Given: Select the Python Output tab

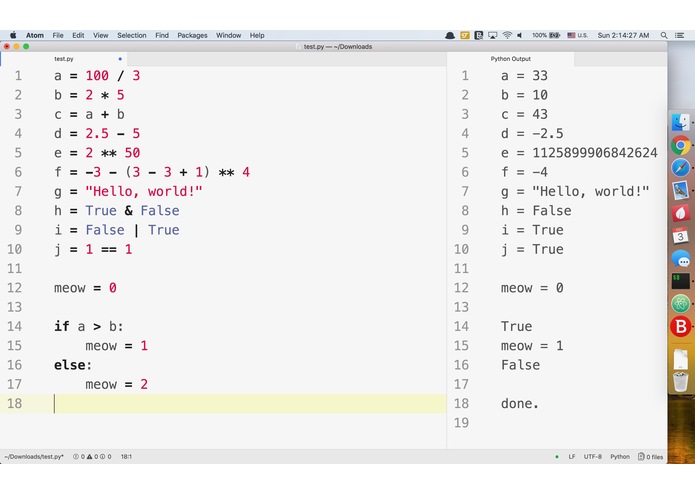Looking at the screenshot, I should click(511, 58).
